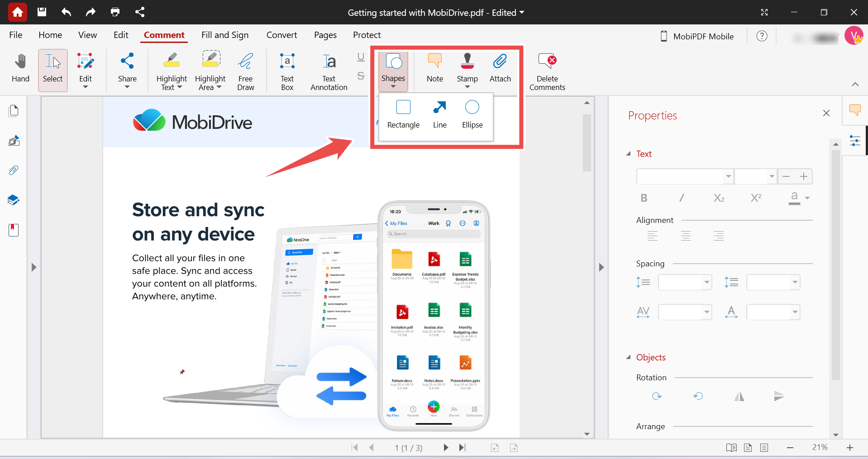This screenshot has height=459, width=868.
Task: Select the Ellipse shape
Action: click(x=472, y=113)
